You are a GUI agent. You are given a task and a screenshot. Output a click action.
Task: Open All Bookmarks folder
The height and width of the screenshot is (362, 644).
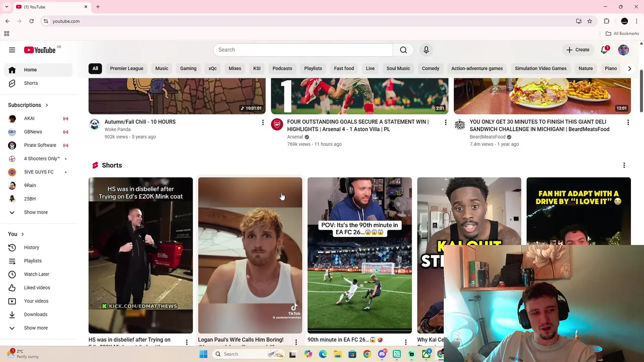pos(622,34)
